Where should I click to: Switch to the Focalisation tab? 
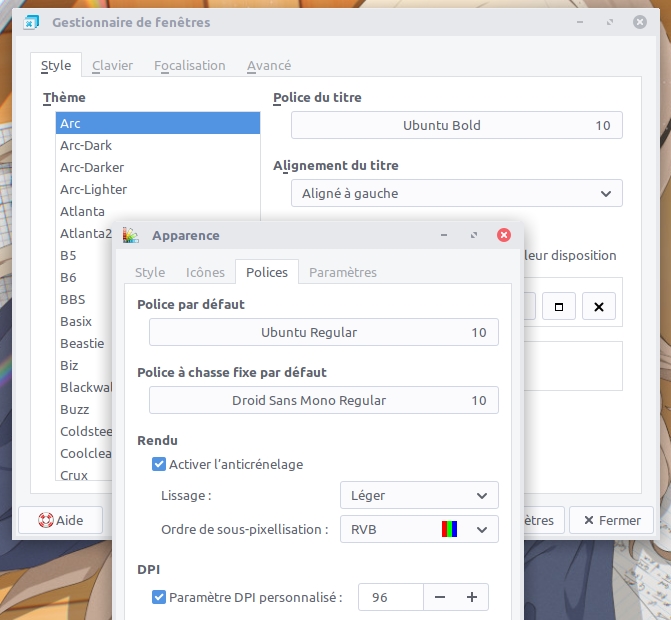click(x=190, y=65)
